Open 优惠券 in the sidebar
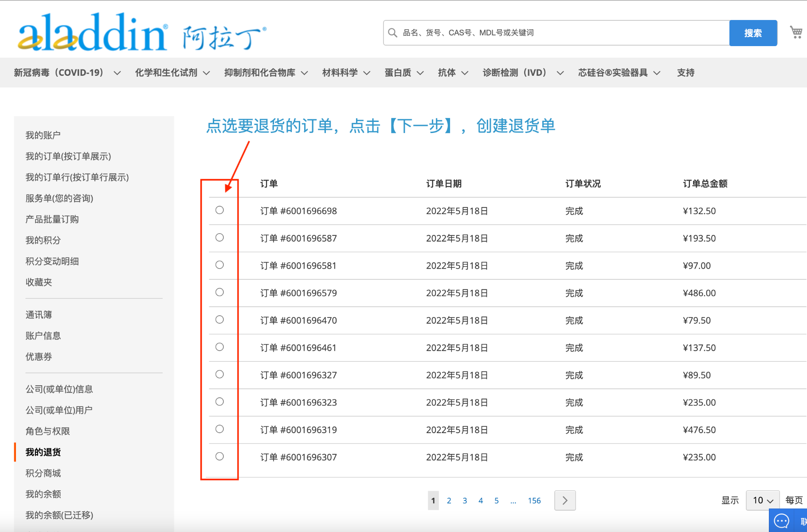This screenshot has width=807, height=532. pyautogui.click(x=39, y=356)
